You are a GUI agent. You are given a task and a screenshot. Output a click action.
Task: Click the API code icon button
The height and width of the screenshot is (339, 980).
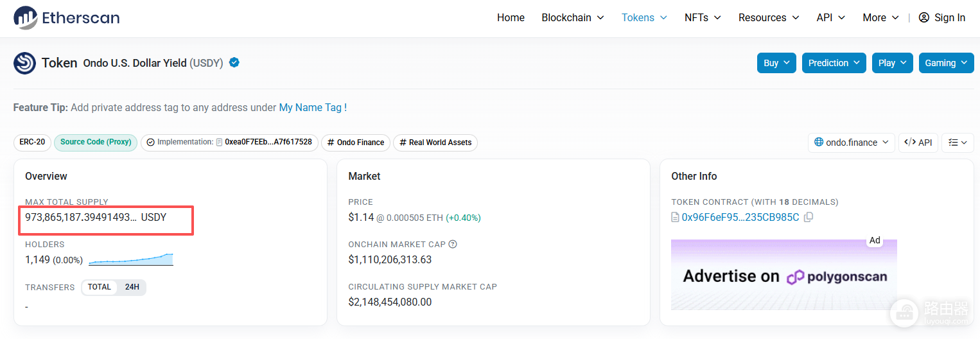[x=918, y=143]
